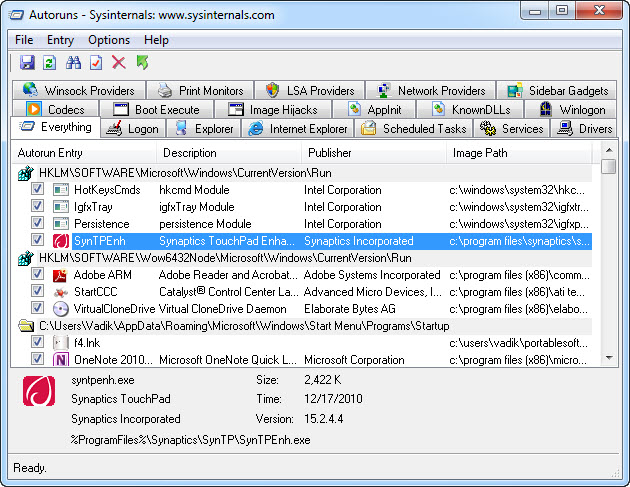
Task: Click registry icon beside Wow6432Node Run key
Action: pyautogui.click(x=26, y=258)
